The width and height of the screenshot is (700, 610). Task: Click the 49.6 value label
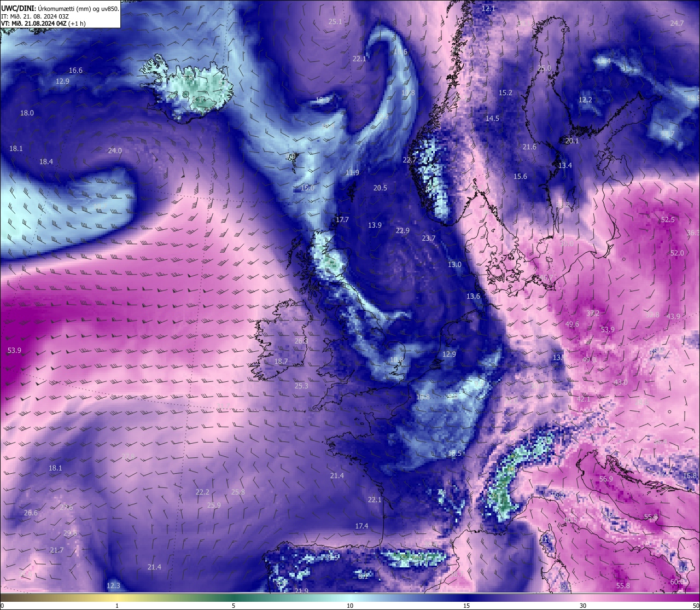tap(572, 324)
